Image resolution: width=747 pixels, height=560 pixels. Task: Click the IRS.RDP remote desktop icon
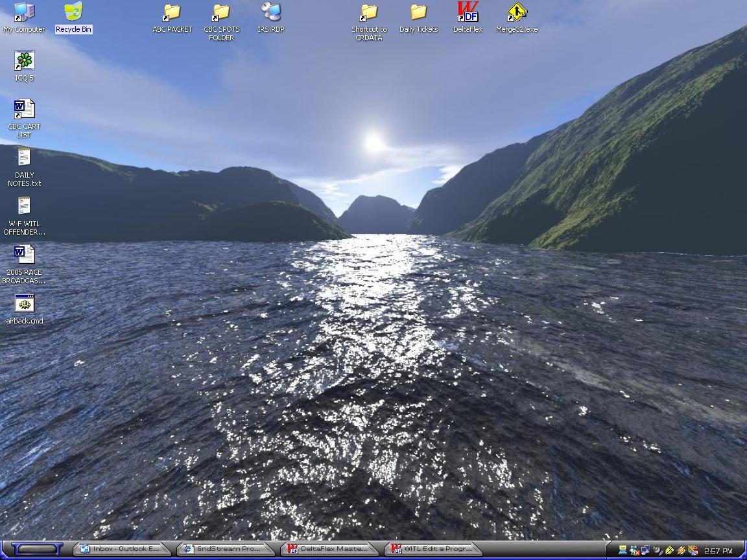click(x=270, y=12)
